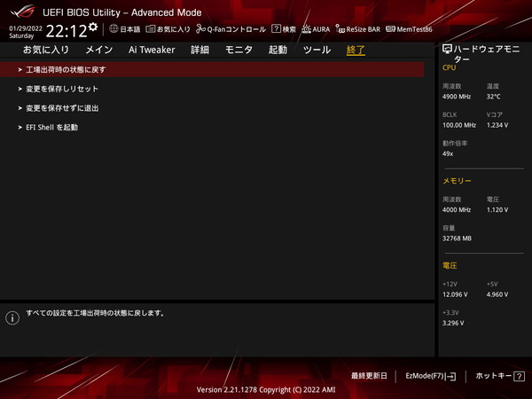Click the gear icon beside the clock
This screenshot has width=532, height=399.
pos(93,27)
